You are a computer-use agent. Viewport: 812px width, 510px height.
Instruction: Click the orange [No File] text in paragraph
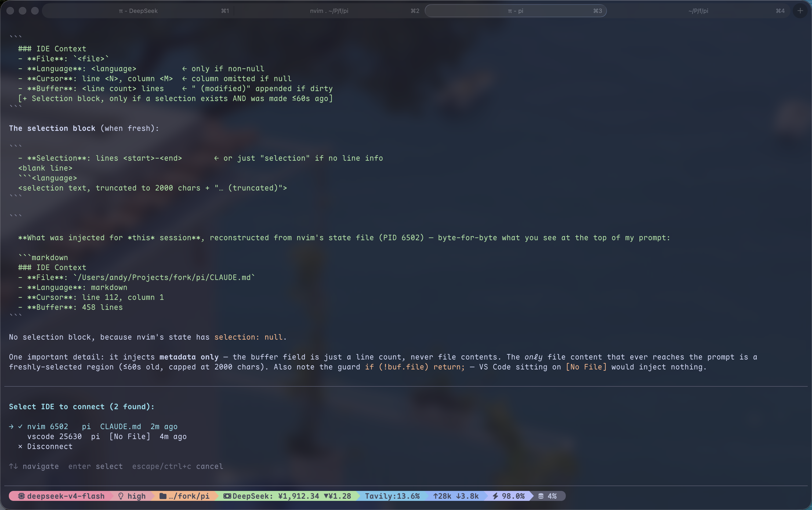pyautogui.click(x=586, y=367)
